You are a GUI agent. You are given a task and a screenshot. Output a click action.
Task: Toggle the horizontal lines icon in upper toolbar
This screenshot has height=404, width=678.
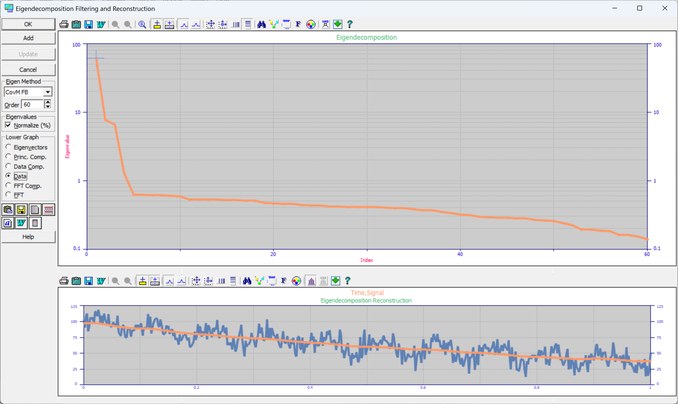point(247,25)
